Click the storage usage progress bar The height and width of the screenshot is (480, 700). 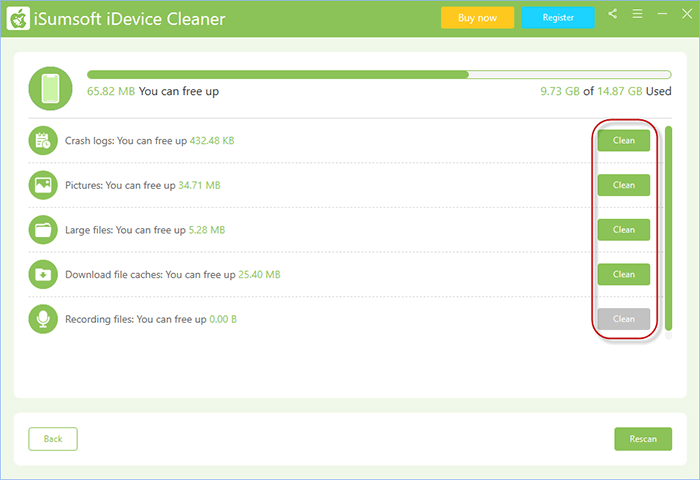(x=379, y=75)
